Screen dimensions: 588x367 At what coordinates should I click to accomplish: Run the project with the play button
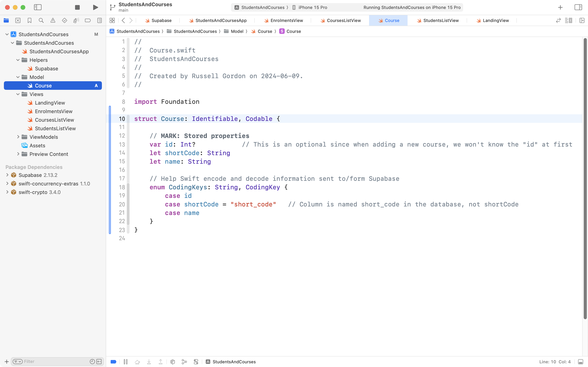(x=95, y=7)
